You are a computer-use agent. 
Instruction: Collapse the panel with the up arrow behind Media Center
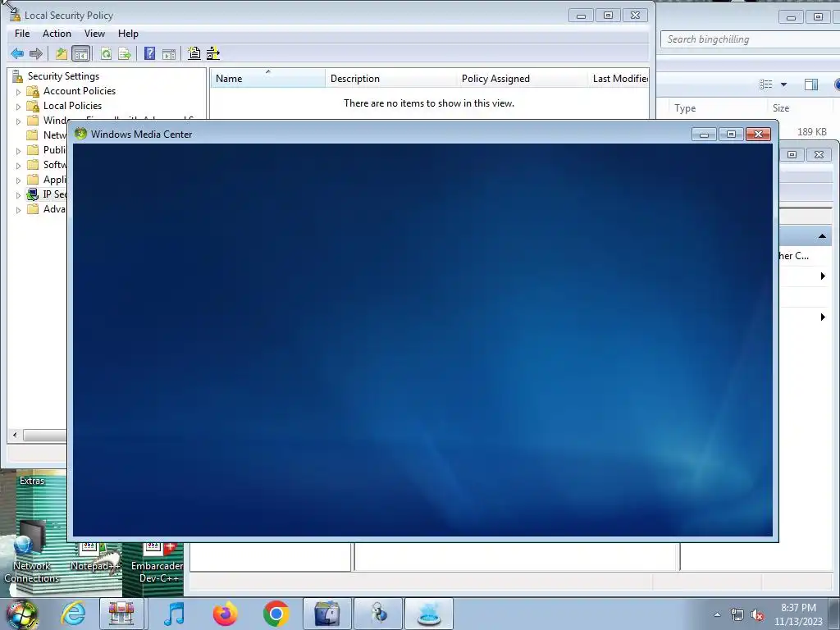[x=822, y=235]
